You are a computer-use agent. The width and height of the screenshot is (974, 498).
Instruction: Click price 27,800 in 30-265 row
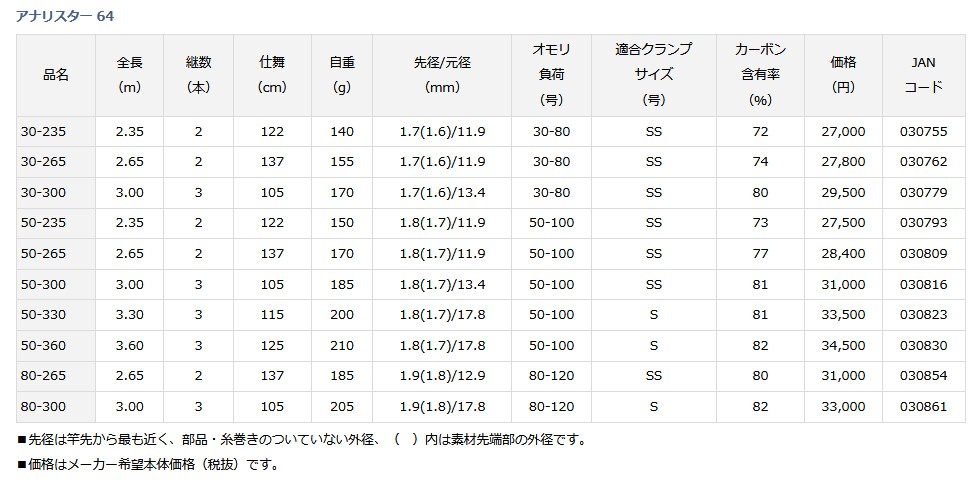click(x=844, y=162)
